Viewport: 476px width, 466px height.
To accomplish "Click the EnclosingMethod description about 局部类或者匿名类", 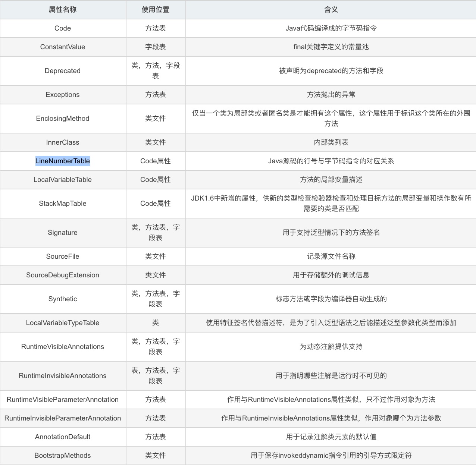I will pos(331,119).
